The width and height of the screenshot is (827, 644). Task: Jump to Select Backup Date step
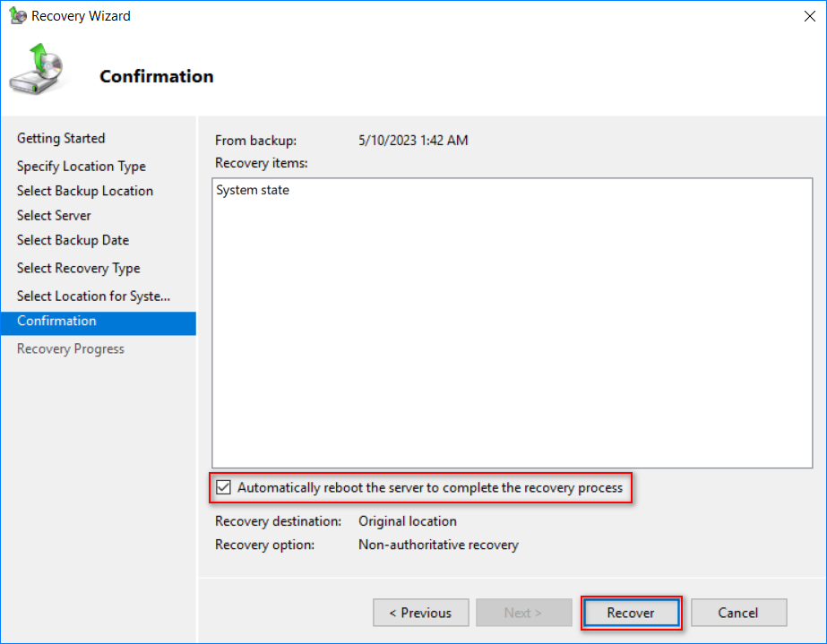(x=73, y=240)
